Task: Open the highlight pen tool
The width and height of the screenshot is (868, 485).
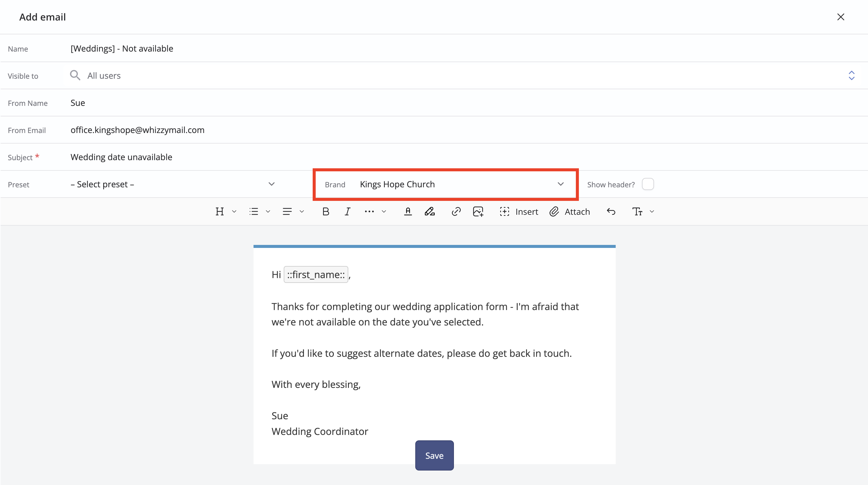Action: point(429,211)
